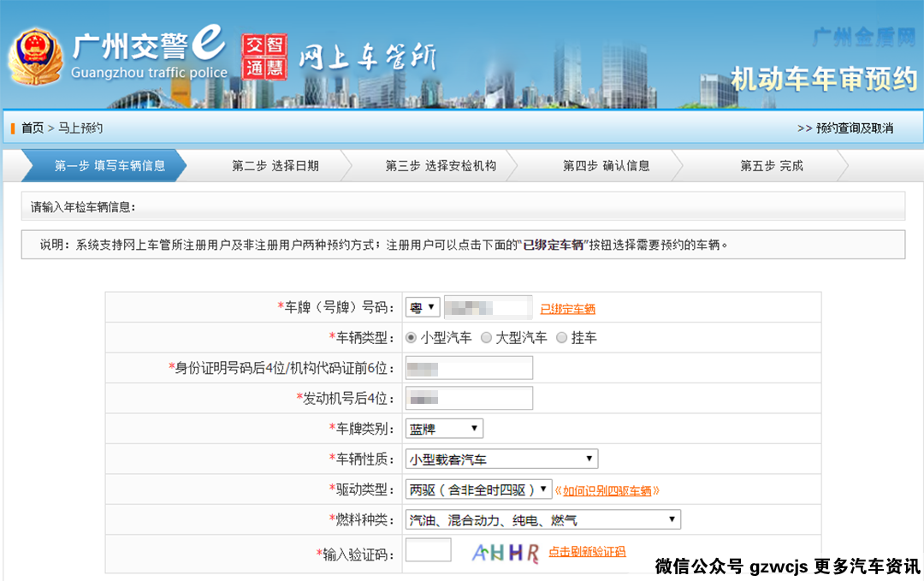Click the 首页 breadcrumb link
This screenshot has width=924, height=581.
33,128
